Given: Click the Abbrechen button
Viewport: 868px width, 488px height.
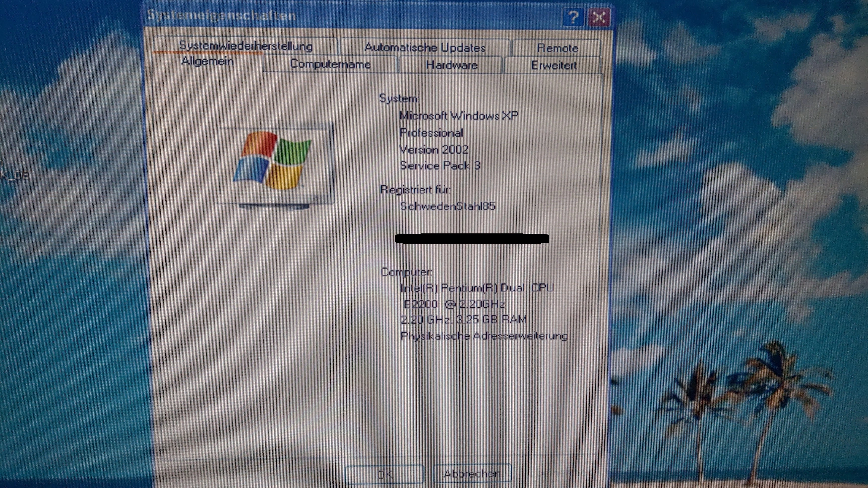Looking at the screenshot, I should pyautogui.click(x=472, y=474).
